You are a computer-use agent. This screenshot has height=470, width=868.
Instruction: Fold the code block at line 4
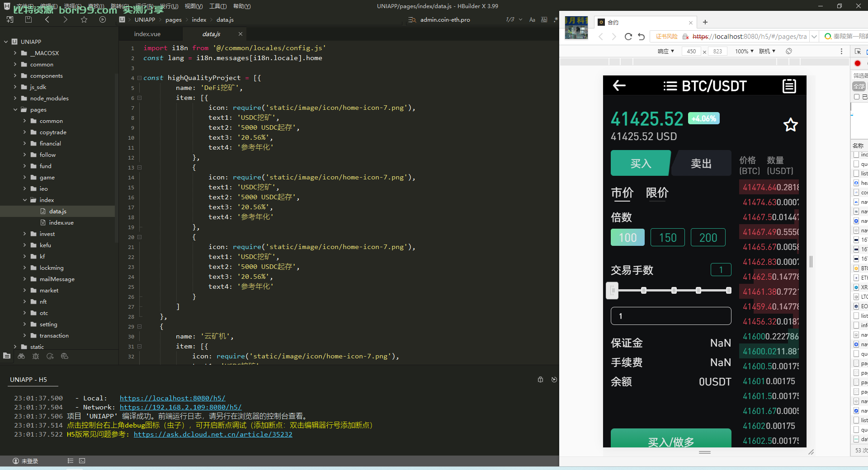click(139, 78)
